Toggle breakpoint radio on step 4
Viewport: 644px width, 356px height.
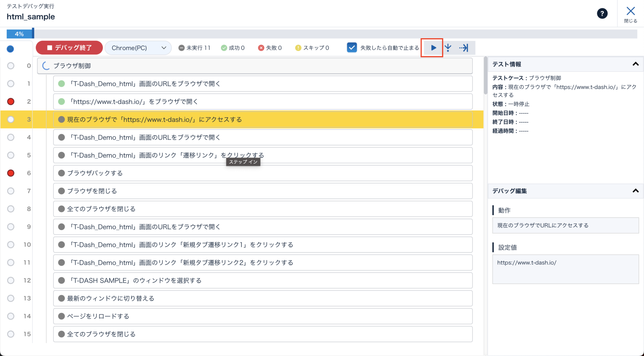pos(11,137)
